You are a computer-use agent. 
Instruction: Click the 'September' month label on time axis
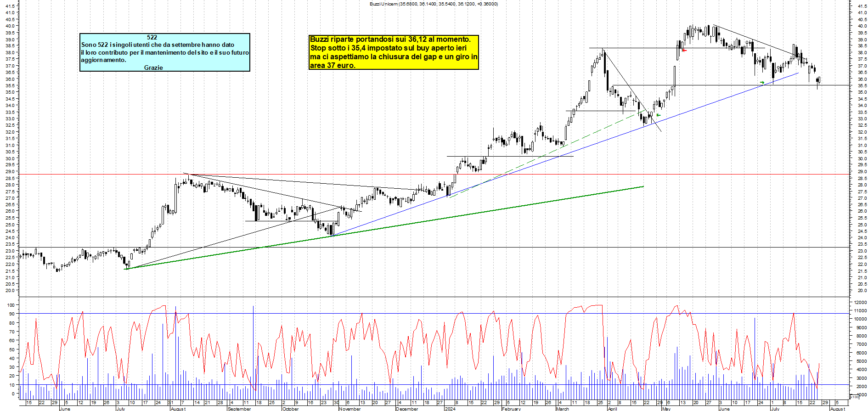(239, 409)
